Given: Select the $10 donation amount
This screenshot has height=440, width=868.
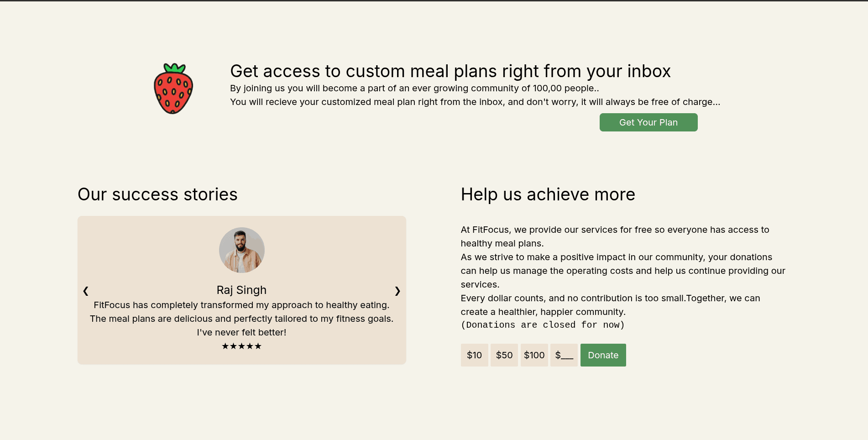Looking at the screenshot, I should click(474, 355).
